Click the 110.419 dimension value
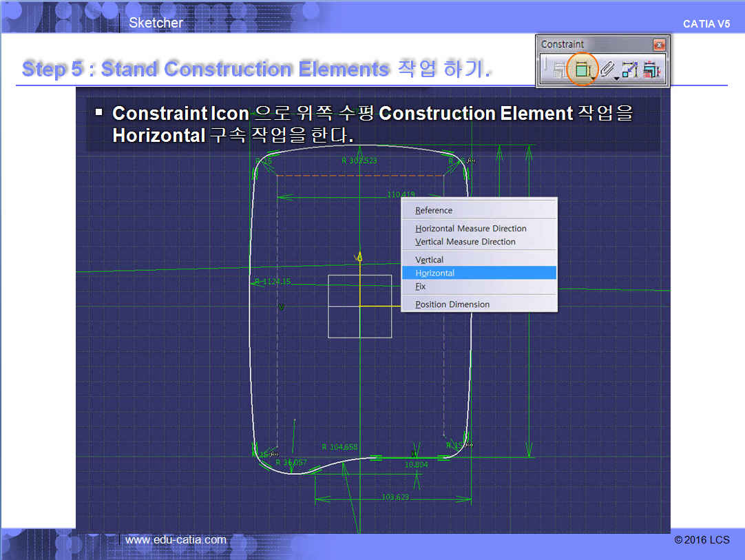 pyautogui.click(x=401, y=195)
